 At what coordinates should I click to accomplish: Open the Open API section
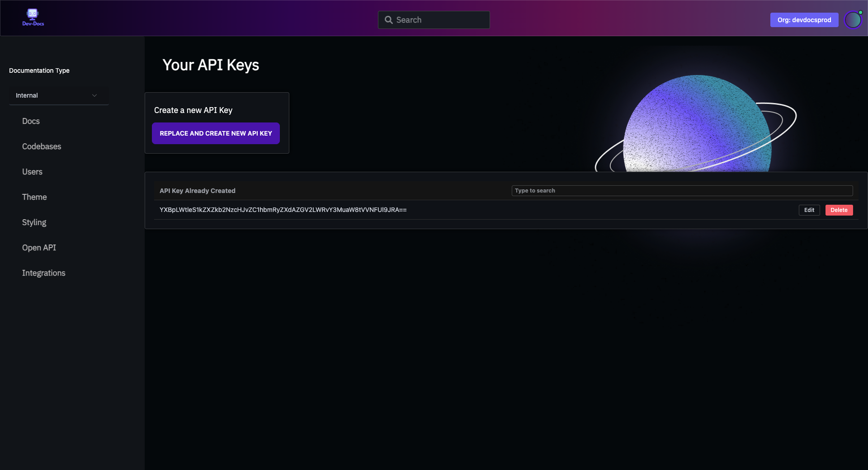tap(39, 248)
